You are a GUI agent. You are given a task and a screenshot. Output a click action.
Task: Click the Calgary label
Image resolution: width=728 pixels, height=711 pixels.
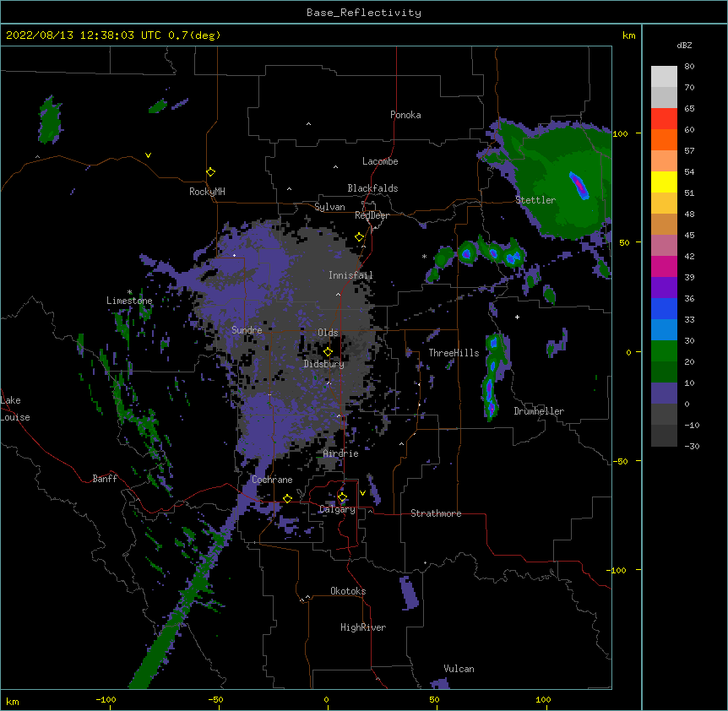pos(337,509)
